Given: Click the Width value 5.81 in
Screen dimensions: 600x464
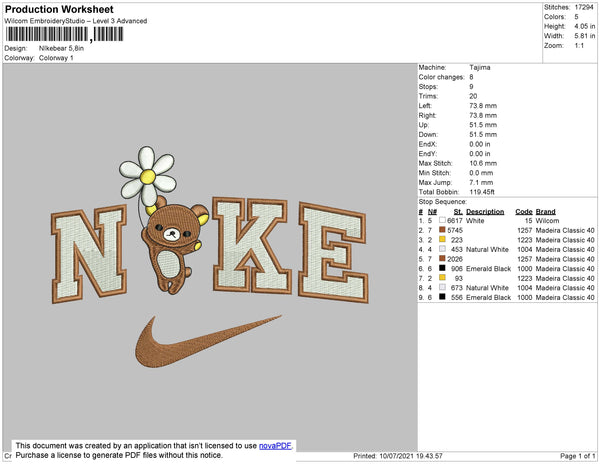Looking at the screenshot, I should click(x=585, y=36).
